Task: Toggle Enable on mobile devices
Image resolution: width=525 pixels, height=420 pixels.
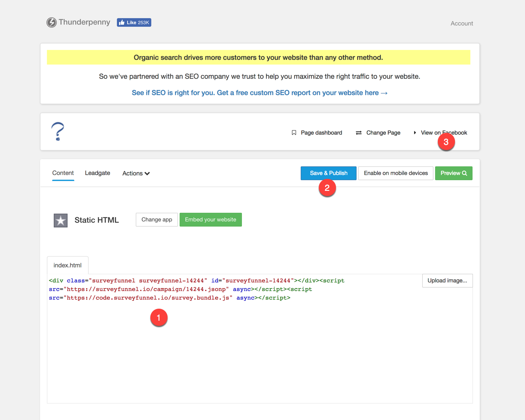Action: click(x=396, y=173)
